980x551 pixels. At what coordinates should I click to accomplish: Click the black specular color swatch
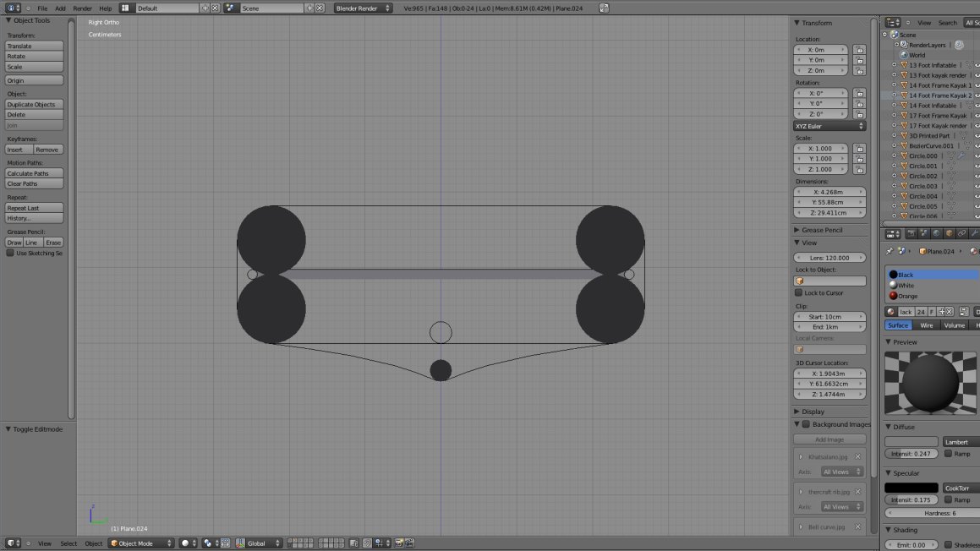pyautogui.click(x=911, y=488)
